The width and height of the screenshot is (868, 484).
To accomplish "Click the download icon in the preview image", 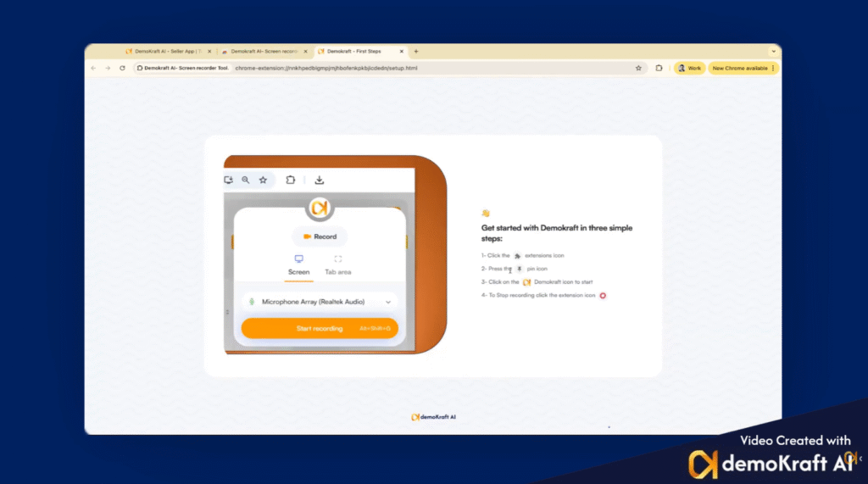I will 320,180.
